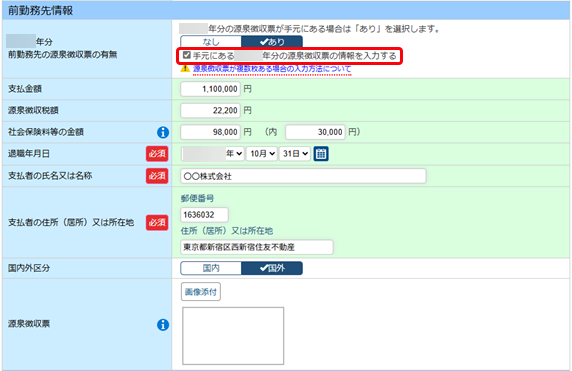Open the retirement year dropdown
The height and width of the screenshot is (371, 572).
[213, 154]
